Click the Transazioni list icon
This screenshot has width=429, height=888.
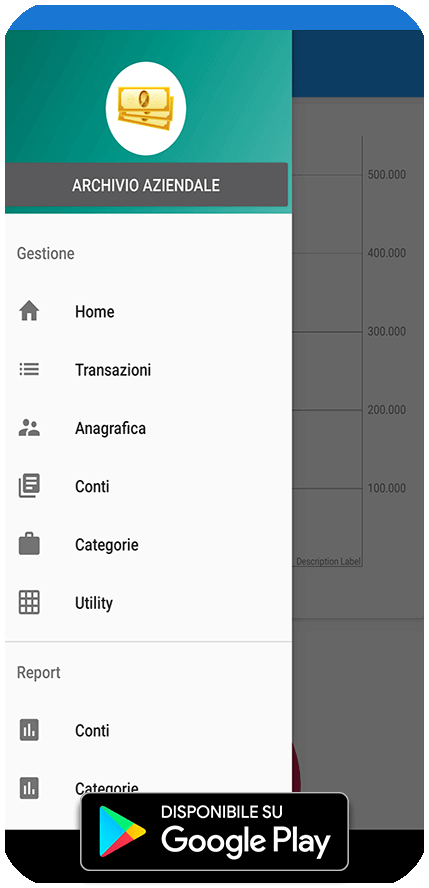click(29, 370)
